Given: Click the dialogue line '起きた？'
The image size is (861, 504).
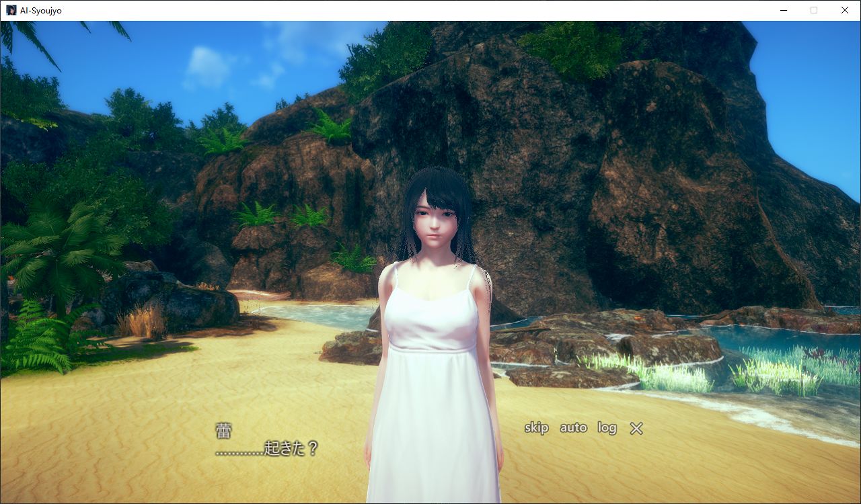Looking at the screenshot, I should pos(291,449).
